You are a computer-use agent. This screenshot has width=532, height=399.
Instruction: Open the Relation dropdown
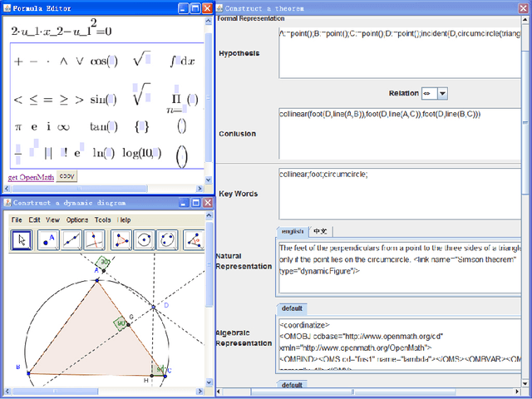coord(442,93)
